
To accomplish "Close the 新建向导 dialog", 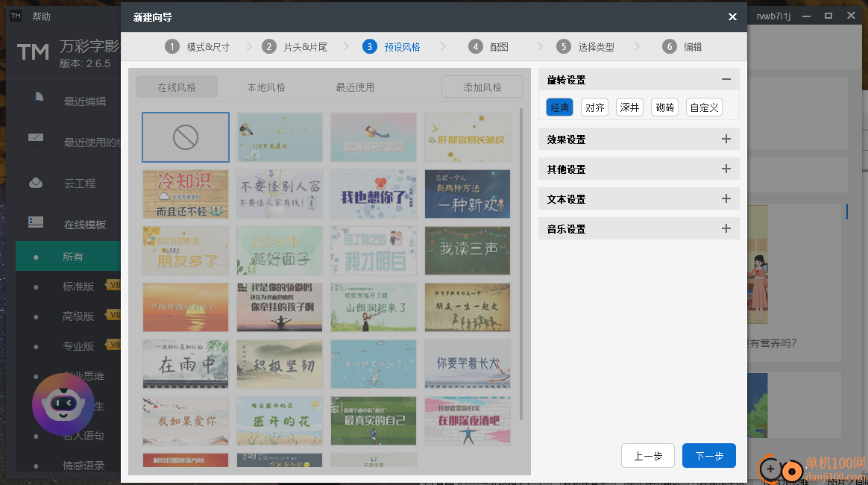I will [x=732, y=16].
